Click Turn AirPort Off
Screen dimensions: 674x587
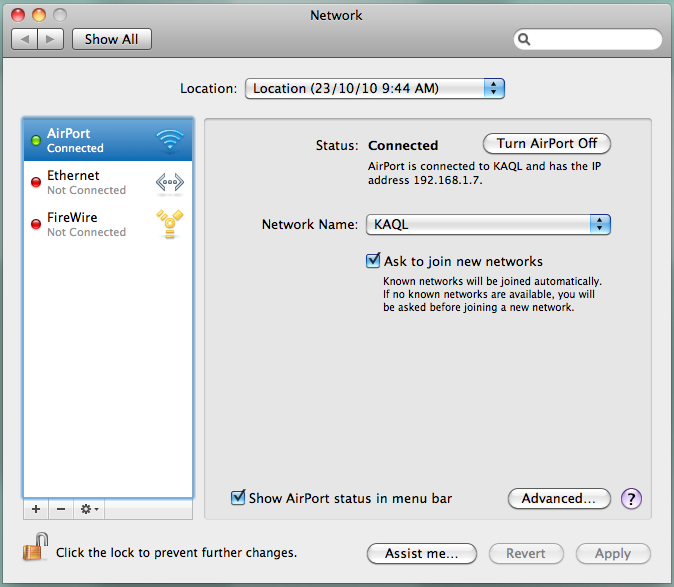pyautogui.click(x=547, y=144)
